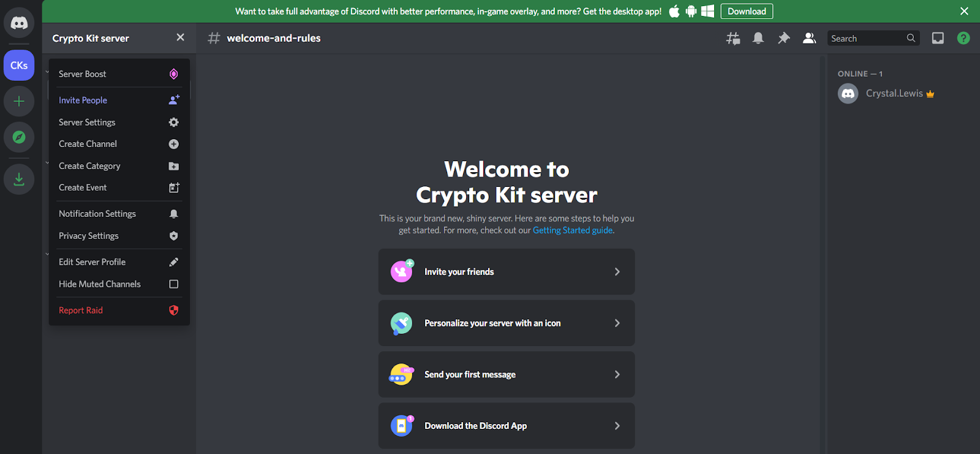
Task: Click chevron on Invite your friends card
Action: tap(617, 271)
